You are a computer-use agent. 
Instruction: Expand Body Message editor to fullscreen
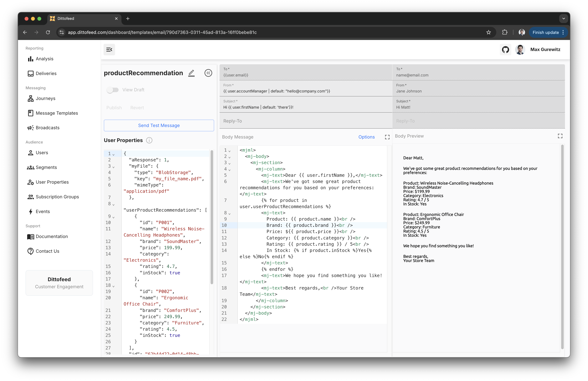pos(387,137)
